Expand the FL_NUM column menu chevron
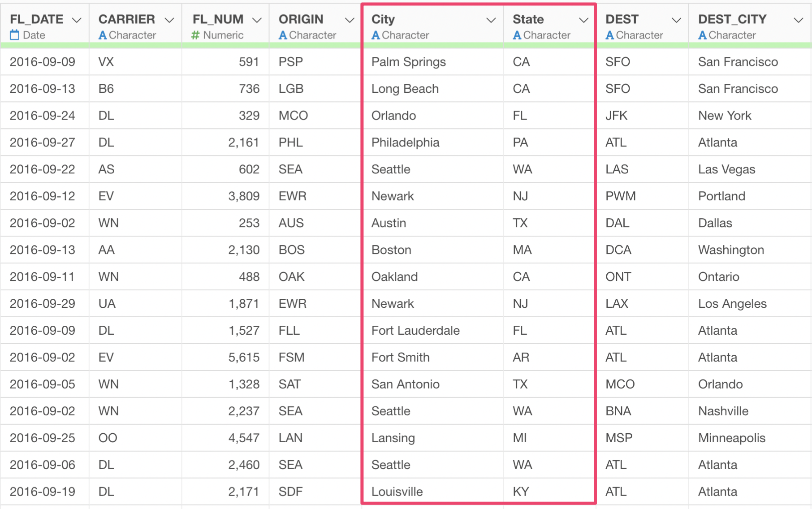This screenshot has height=509, width=812. [257, 20]
